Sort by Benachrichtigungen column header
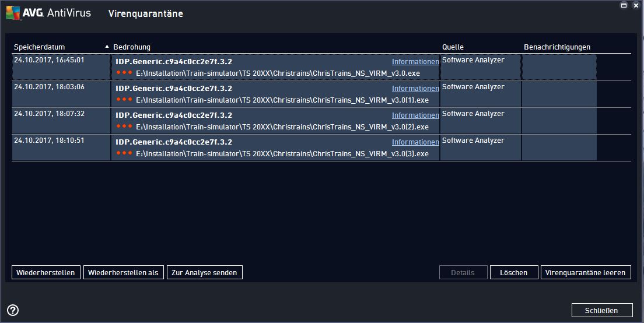Viewport: 644px width, 323px height. tap(557, 47)
